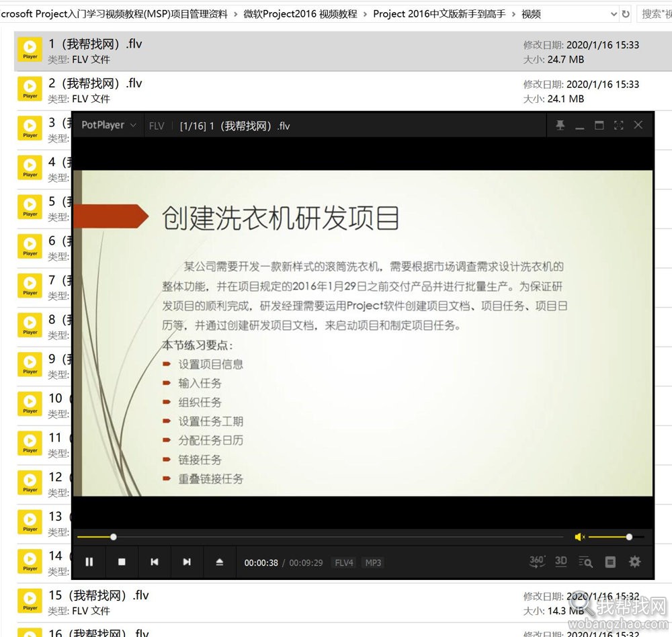
Task: Go to 视频 breadcrumb folder
Action: 531,14
